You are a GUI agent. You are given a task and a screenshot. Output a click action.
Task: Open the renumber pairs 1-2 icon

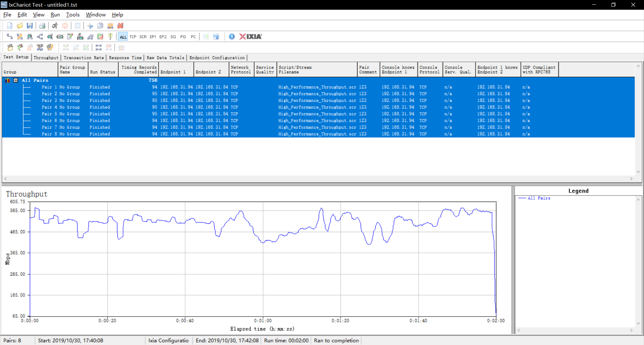(110, 37)
